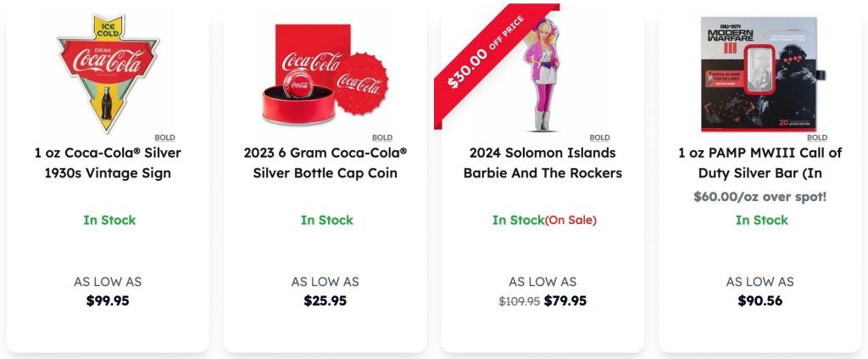Click the $25.95 price of Bottle Cap Coin
This screenshot has width=868, height=359.
(325, 300)
